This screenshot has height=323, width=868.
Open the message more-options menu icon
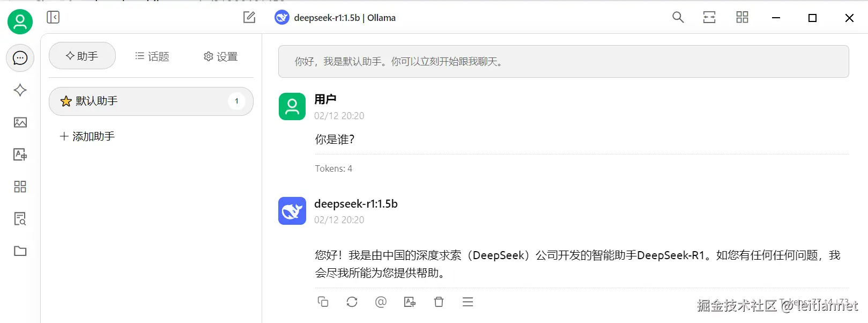tap(468, 302)
